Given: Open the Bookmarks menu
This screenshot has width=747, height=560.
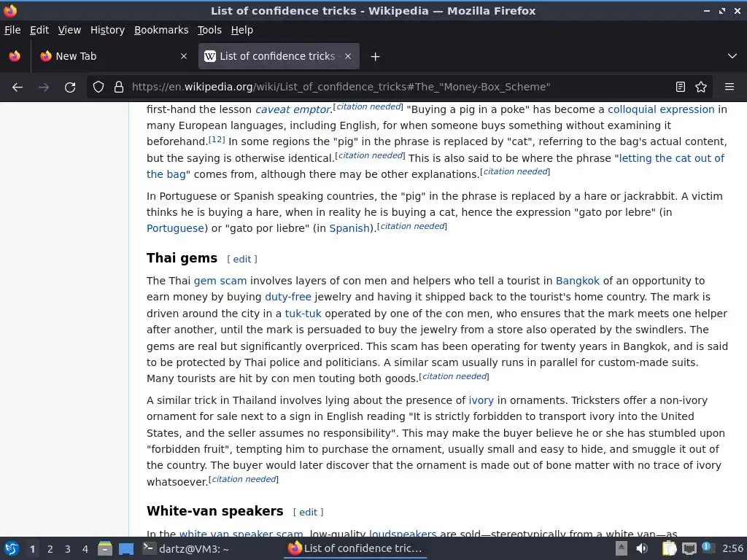Looking at the screenshot, I should pos(161,30).
